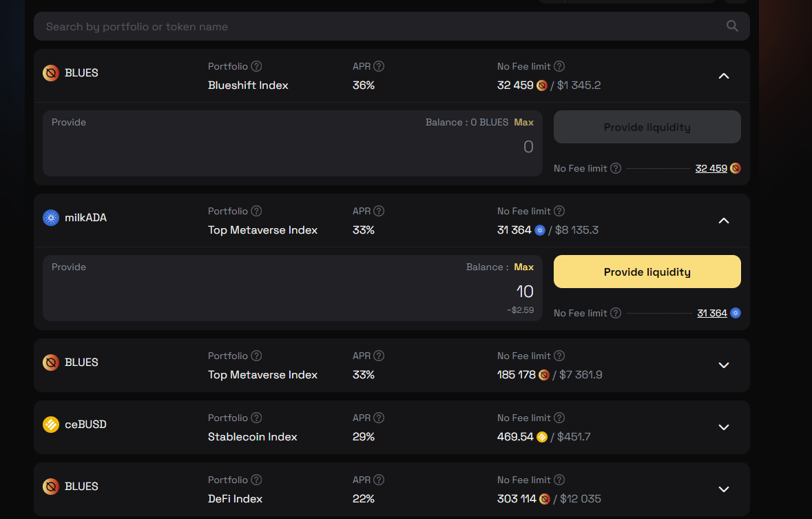
Task: Click the 36% APR value
Action: (364, 85)
